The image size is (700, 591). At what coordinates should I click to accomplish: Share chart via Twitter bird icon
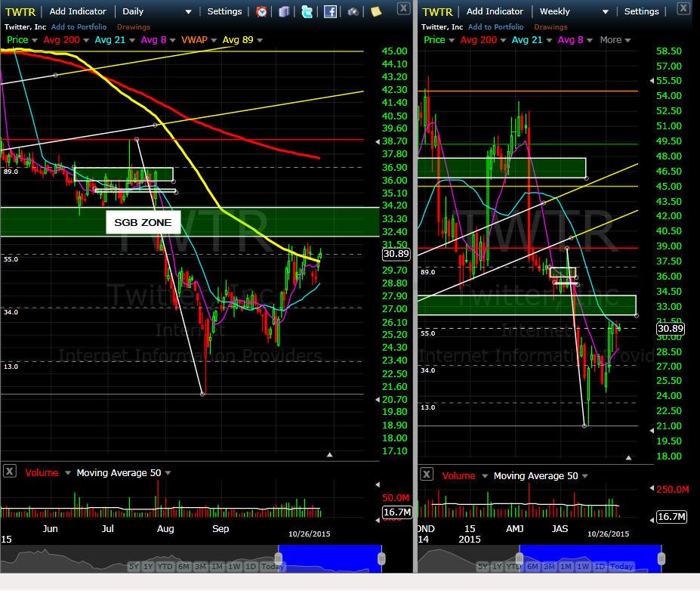pos(307,11)
